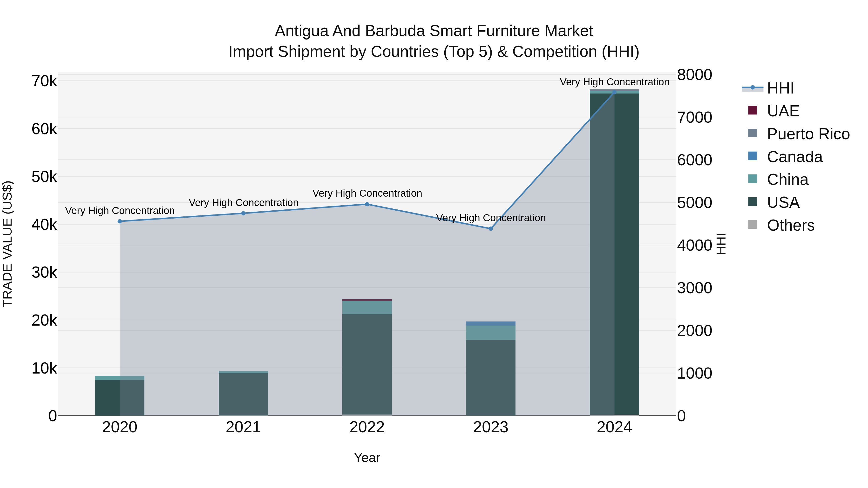Screen dimensions: 868x488
Task: Click the 2020 x-axis year label
Action: pyautogui.click(x=120, y=427)
